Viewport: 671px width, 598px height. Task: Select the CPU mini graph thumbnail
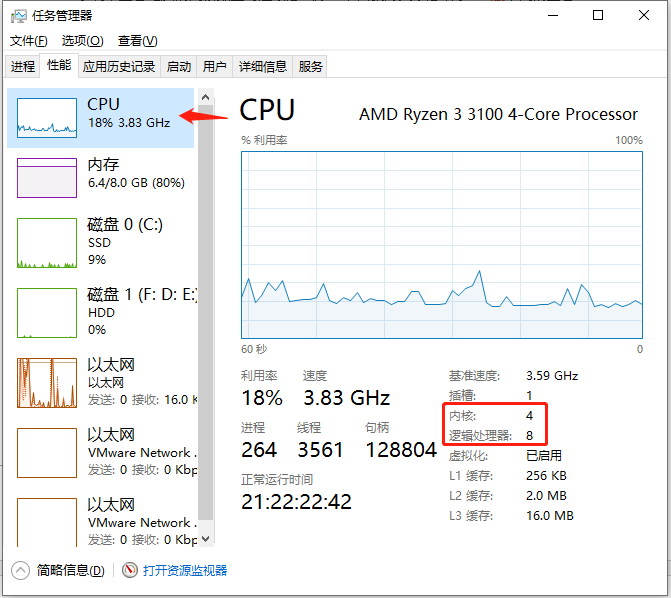pyautogui.click(x=47, y=117)
